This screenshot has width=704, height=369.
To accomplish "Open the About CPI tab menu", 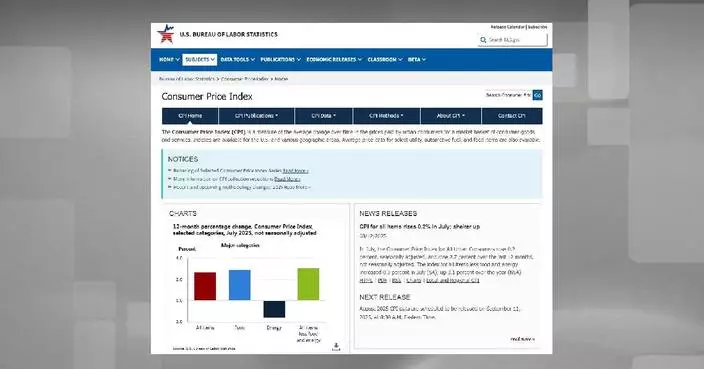I will pyautogui.click(x=451, y=116).
